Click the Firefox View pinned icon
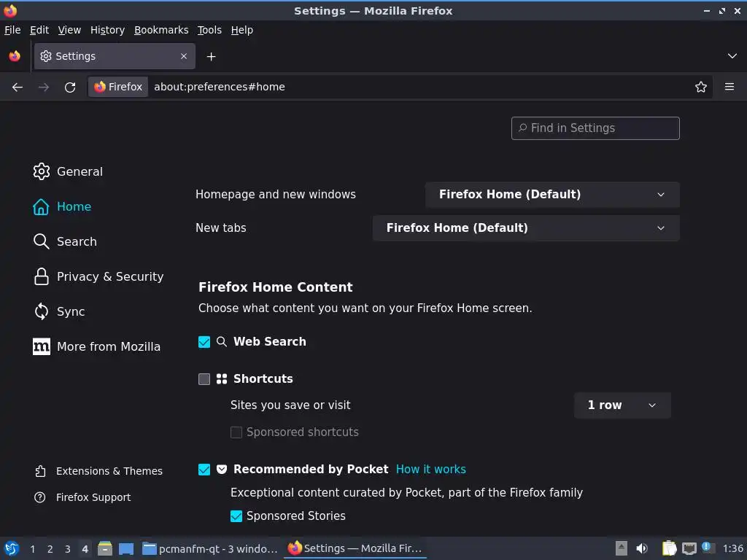 coord(15,56)
